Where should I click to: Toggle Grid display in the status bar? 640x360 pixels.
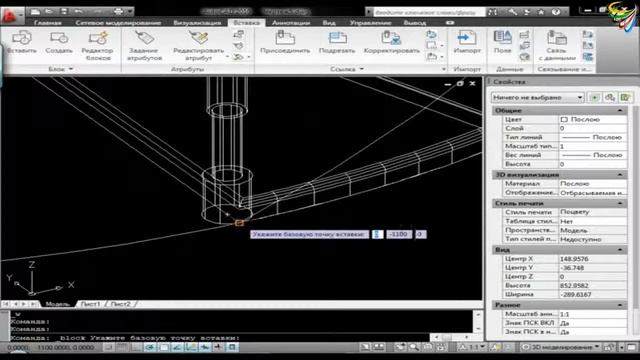tap(122, 347)
